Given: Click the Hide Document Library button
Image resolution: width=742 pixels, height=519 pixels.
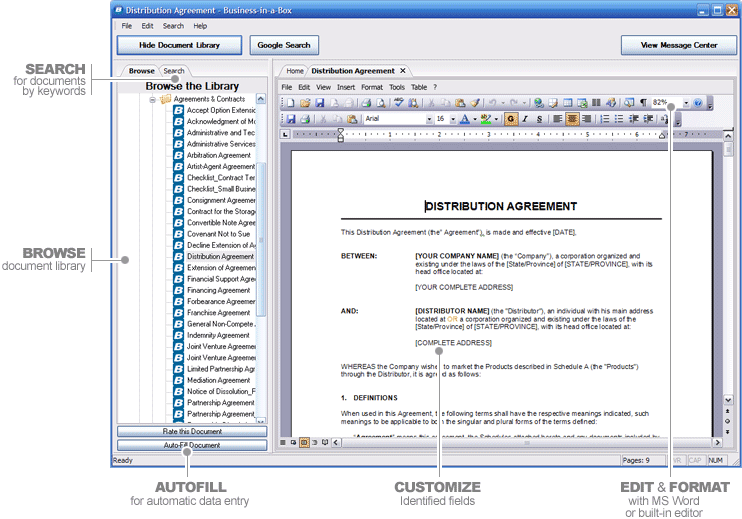Looking at the screenshot, I should pyautogui.click(x=178, y=45).
